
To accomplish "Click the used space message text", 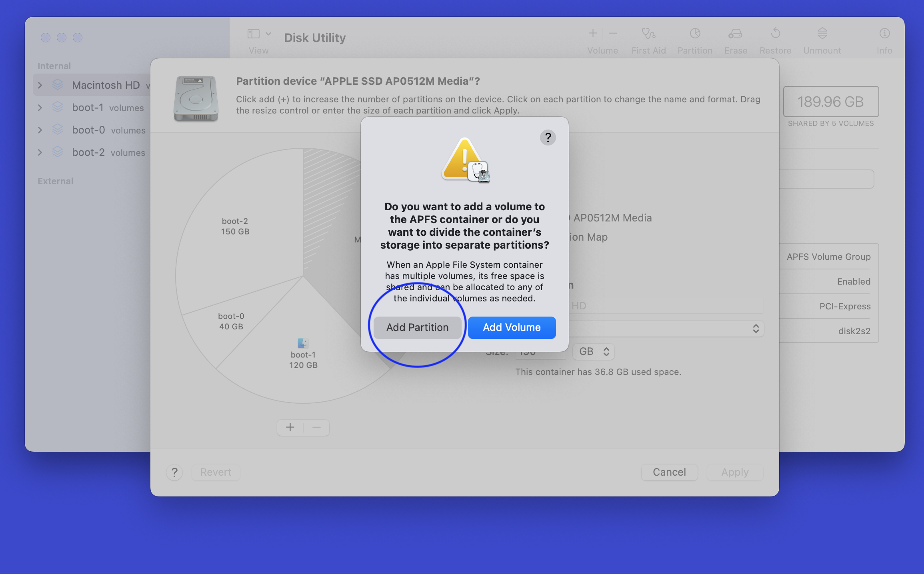I will tap(598, 372).
